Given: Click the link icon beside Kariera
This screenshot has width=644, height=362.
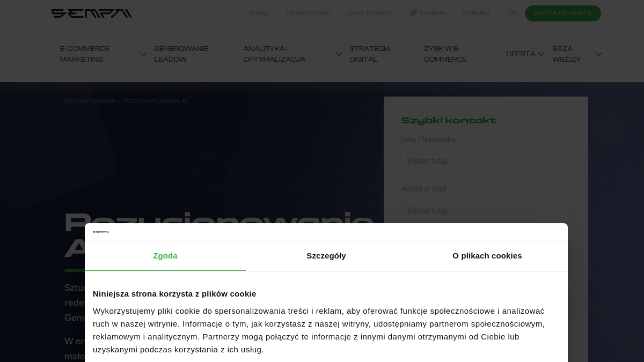Looking at the screenshot, I should tap(413, 13).
